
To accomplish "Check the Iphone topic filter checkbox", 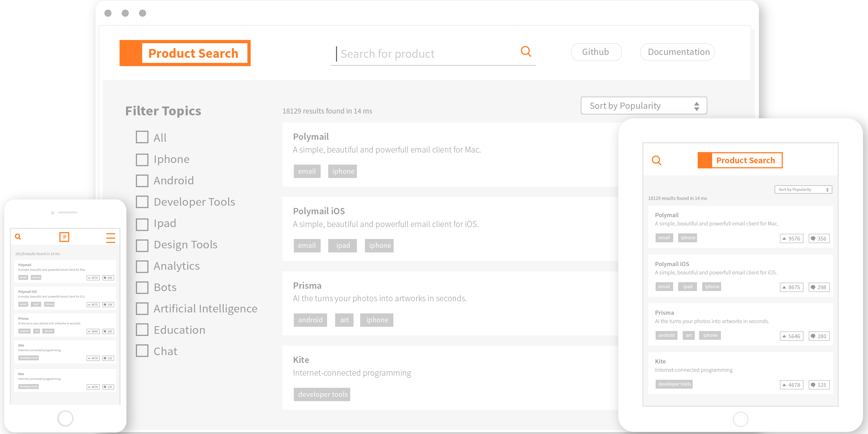I will point(142,159).
